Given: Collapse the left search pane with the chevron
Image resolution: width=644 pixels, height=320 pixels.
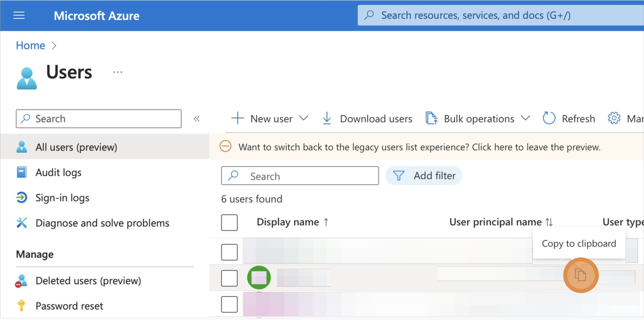Looking at the screenshot, I should 197,119.
